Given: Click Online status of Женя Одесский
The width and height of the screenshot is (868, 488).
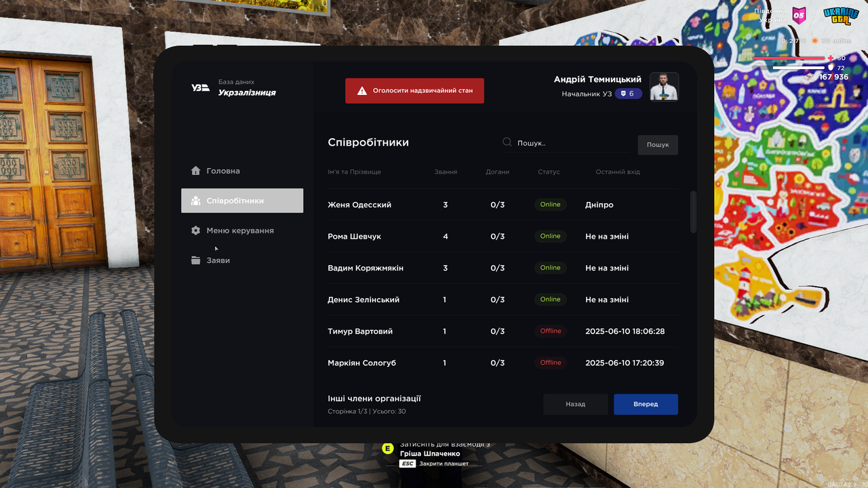Looking at the screenshot, I should [x=551, y=205].
